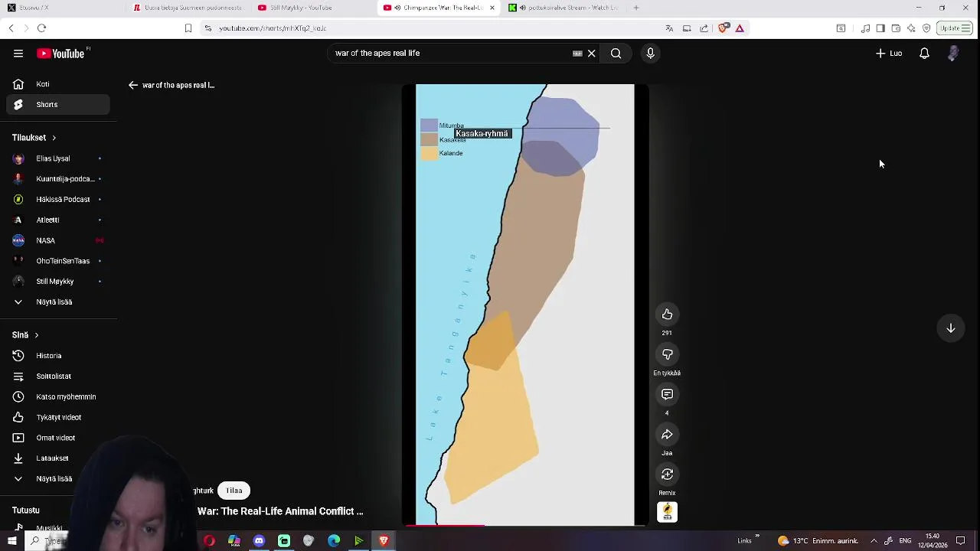Open the OhoTeinSenTaas channel
This screenshot has width=980, height=551.
tap(58, 261)
